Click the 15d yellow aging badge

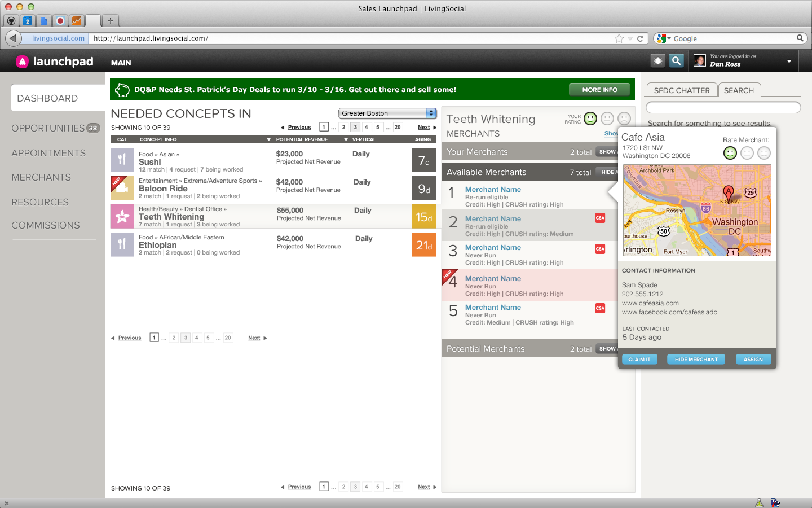click(x=424, y=217)
